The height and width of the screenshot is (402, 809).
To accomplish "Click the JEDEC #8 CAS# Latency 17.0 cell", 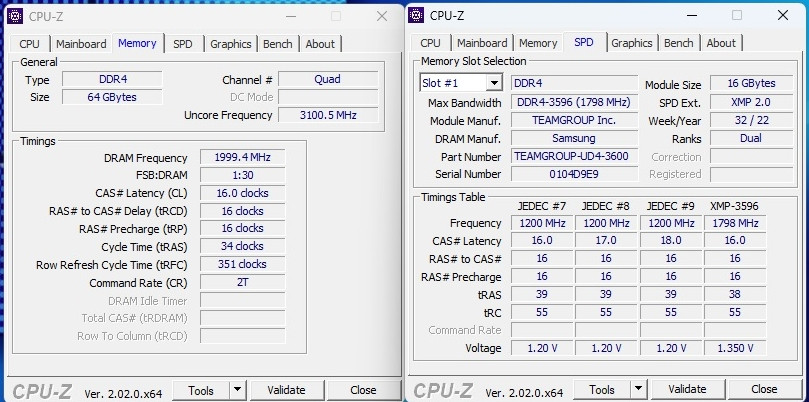I will (x=606, y=240).
